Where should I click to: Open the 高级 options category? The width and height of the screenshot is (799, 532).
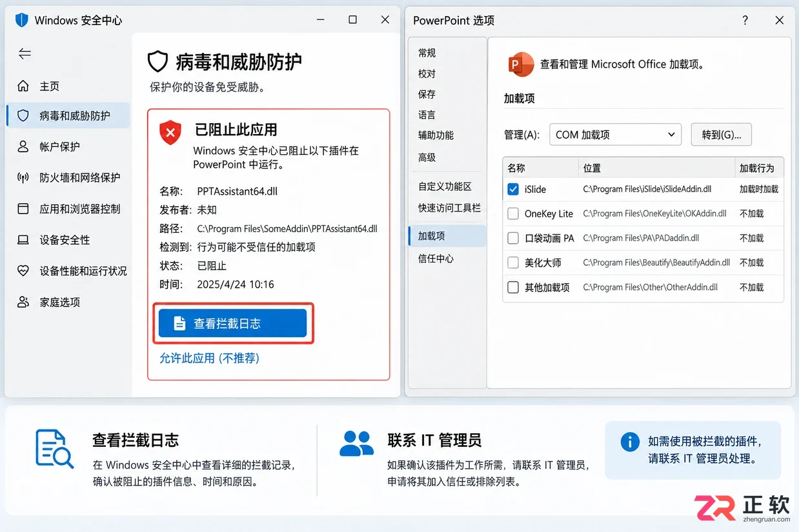427,157
